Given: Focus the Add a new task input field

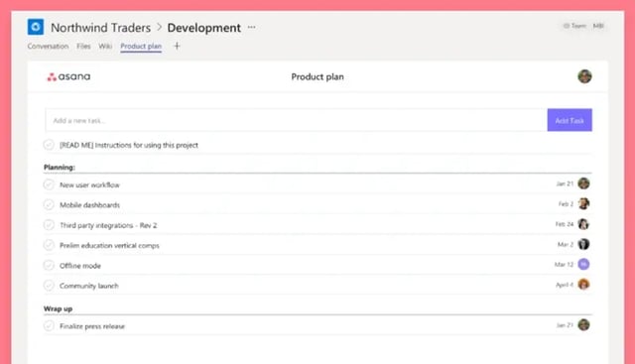Looking at the screenshot, I should tap(296, 120).
